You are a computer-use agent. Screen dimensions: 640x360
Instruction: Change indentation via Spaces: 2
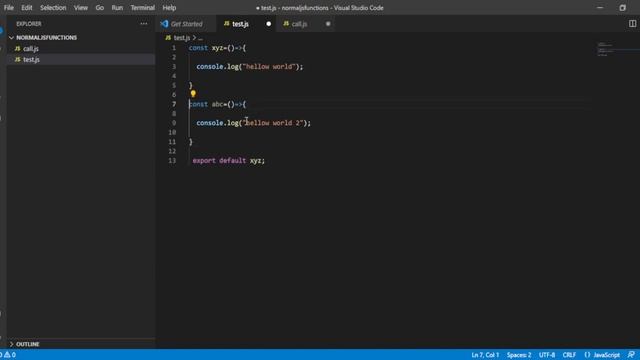coord(519,355)
